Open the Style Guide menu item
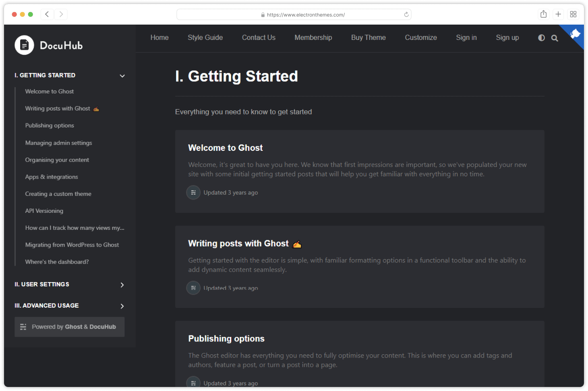Viewport: 588px width, 391px height. pos(205,37)
